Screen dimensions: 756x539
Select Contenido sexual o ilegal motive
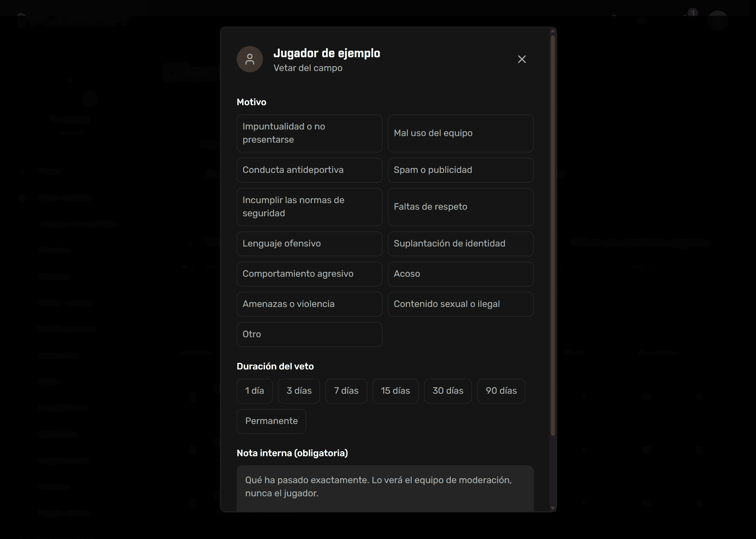click(461, 304)
